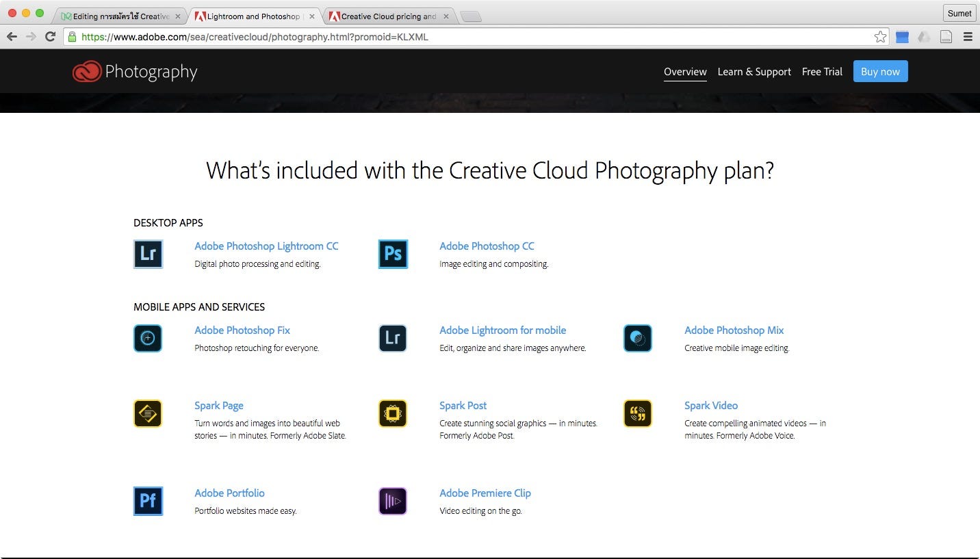The width and height of the screenshot is (980, 559).
Task: Open the Spark Post link
Action: tap(463, 406)
